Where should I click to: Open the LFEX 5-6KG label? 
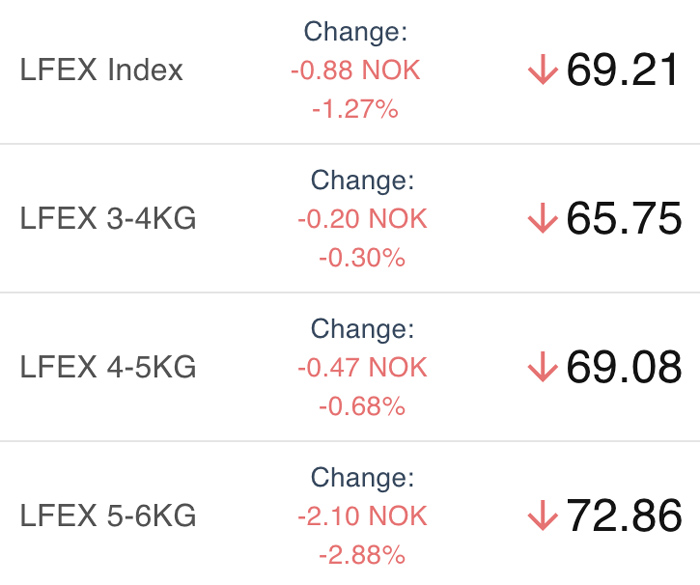pos(108,516)
